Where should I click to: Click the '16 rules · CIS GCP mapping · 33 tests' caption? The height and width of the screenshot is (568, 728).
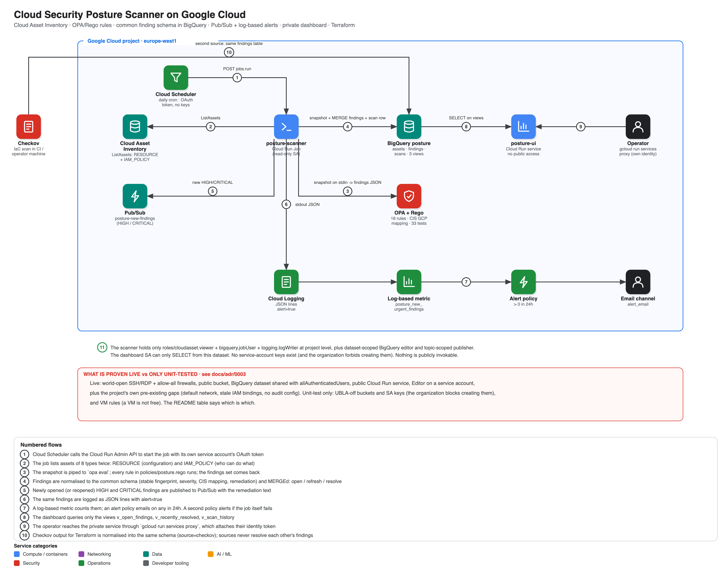tap(409, 221)
